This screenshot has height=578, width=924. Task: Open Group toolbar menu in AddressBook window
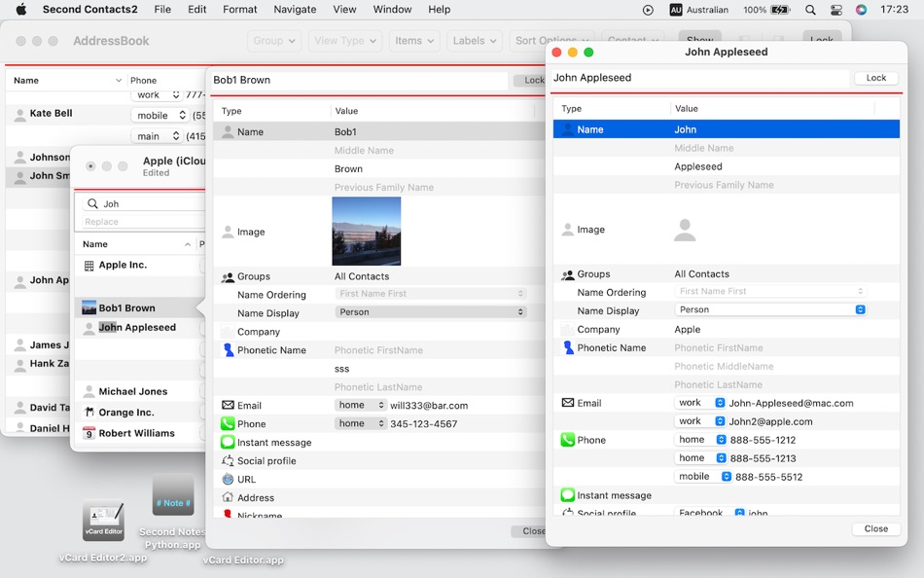tap(274, 41)
